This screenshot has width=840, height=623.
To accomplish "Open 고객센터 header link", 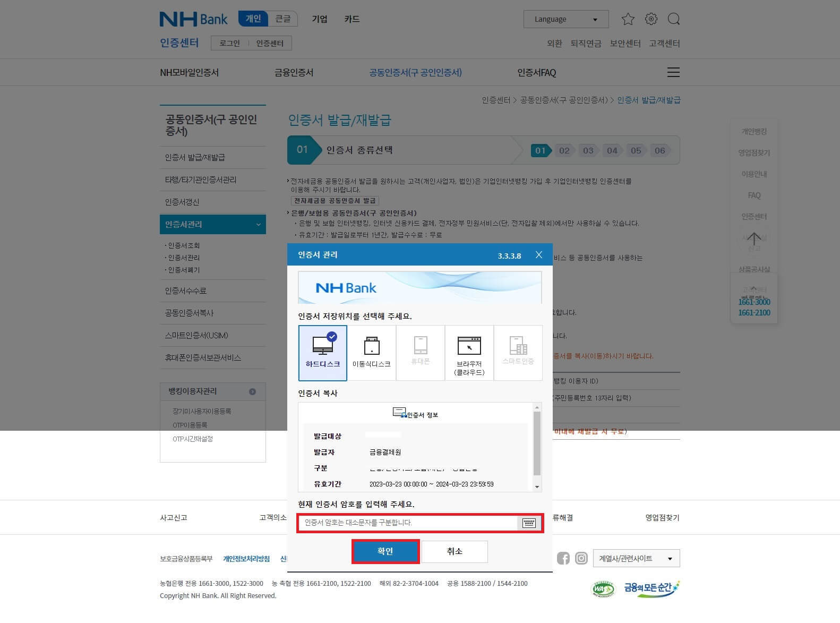I will coord(664,44).
